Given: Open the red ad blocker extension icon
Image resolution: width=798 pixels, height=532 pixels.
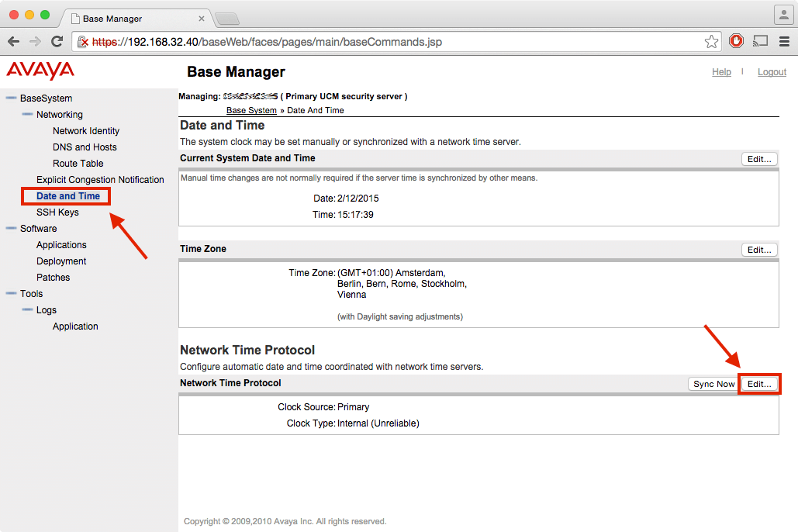Looking at the screenshot, I should pyautogui.click(x=736, y=41).
